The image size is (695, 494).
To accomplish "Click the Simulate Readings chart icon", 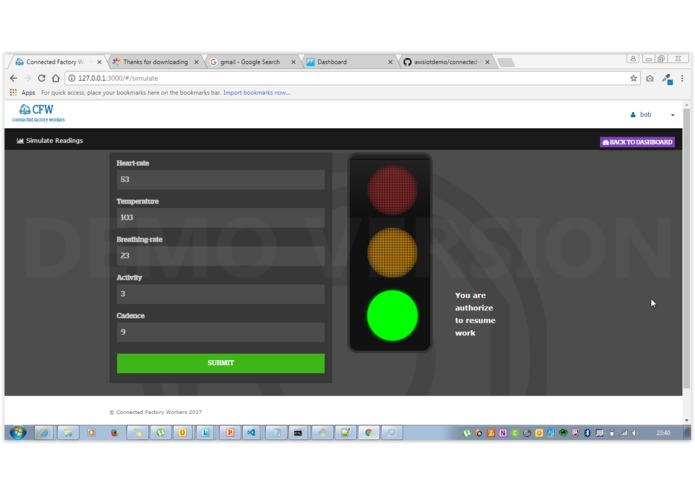I will 20,140.
